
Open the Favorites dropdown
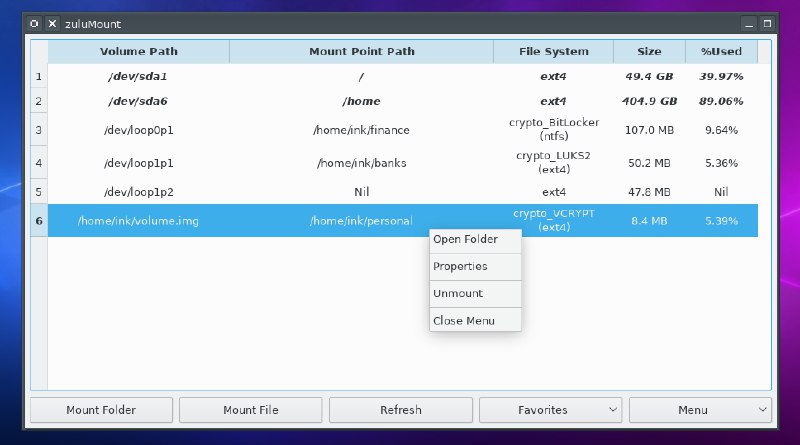click(x=550, y=410)
